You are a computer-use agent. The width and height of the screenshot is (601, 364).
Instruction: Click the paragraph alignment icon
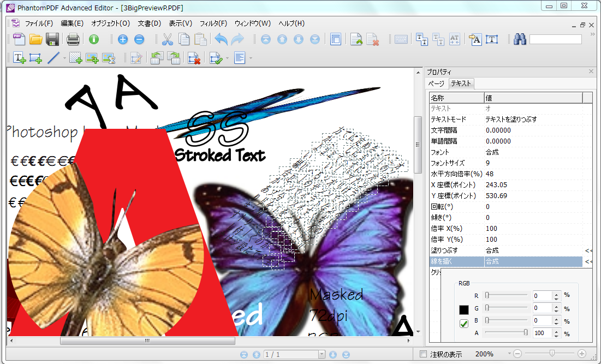tap(240, 58)
